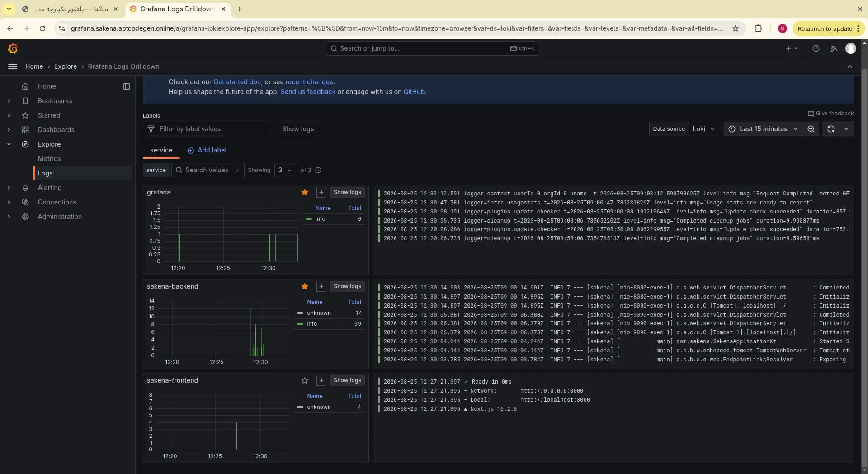Click Show logs for sakena-backend
The width and height of the screenshot is (868, 474).
(x=347, y=286)
